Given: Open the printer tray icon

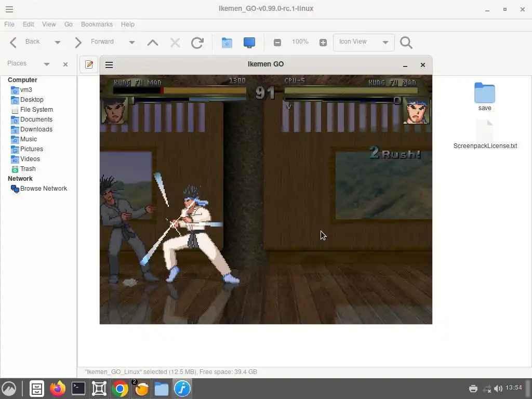Looking at the screenshot, I should [473, 389].
